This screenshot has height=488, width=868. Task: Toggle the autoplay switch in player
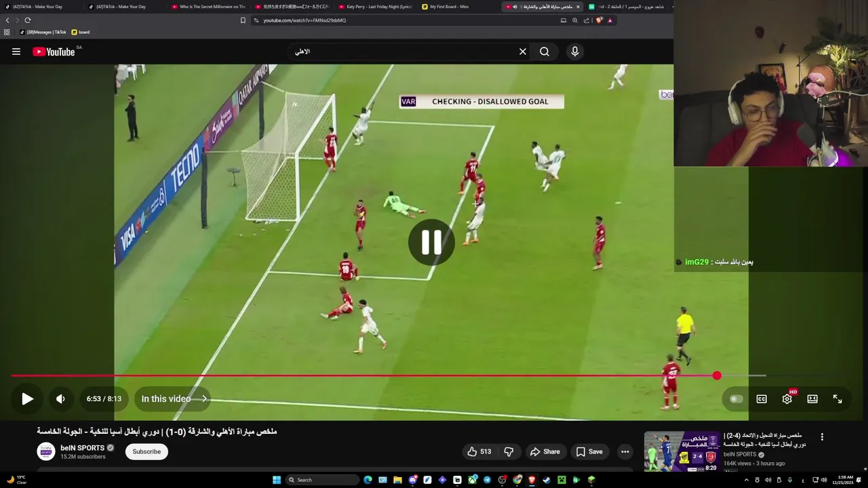[x=736, y=399]
